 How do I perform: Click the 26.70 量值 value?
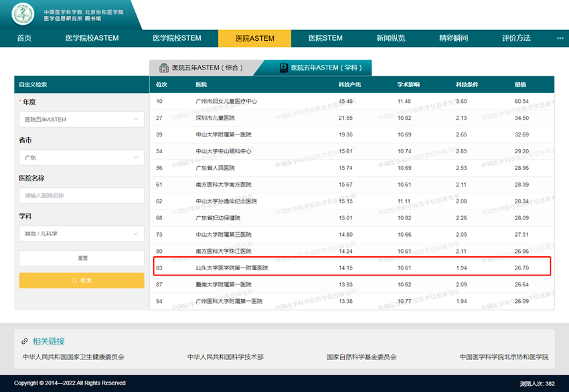(x=521, y=268)
